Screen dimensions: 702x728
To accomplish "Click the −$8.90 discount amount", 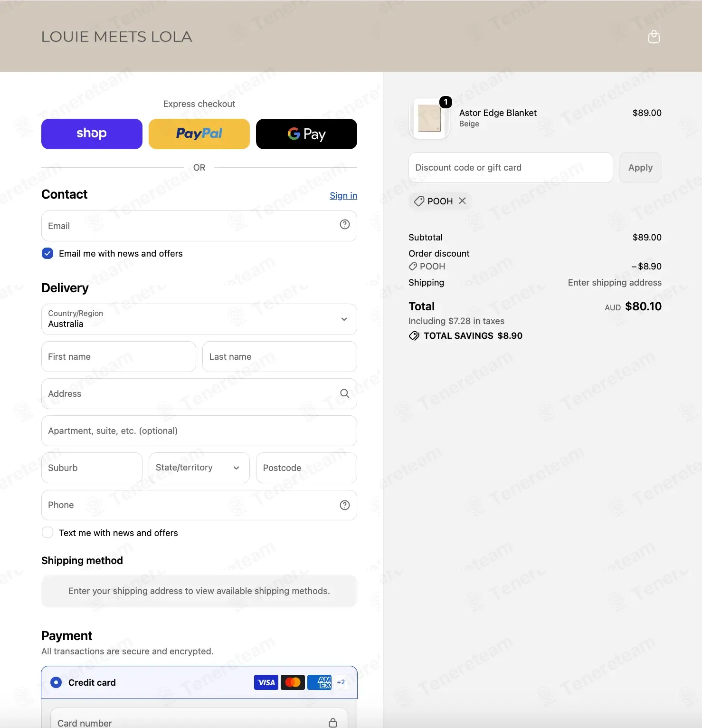I will [646, 266].
